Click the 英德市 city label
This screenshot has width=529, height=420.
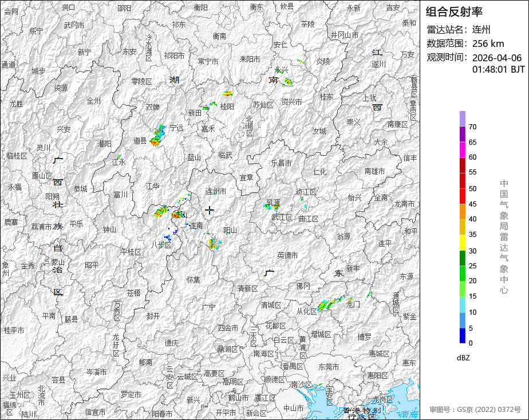287,255
